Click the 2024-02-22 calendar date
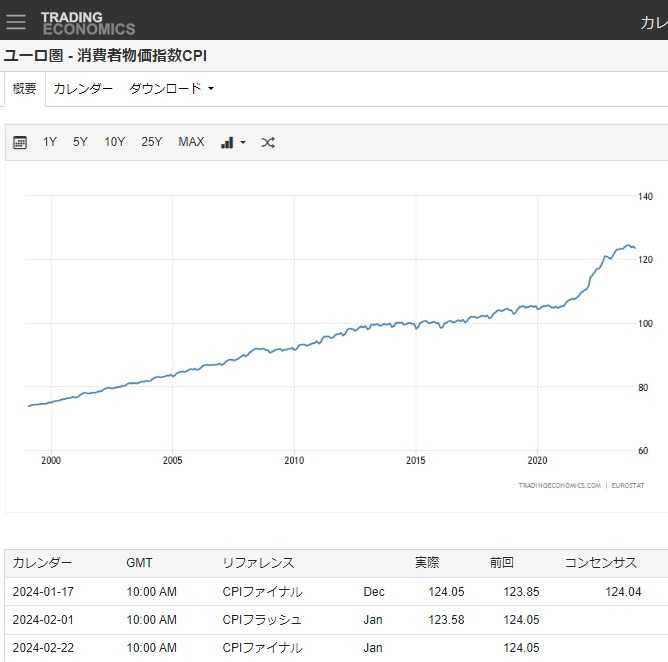Image resolution: width=668 pixels, height=662 pixels. [43, 648]
